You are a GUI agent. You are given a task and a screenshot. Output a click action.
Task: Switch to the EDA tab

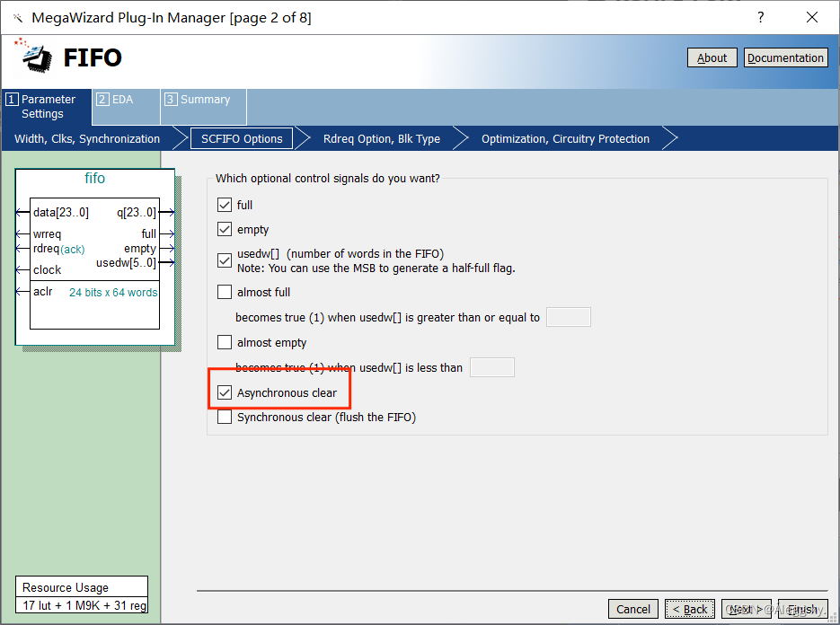click(x=126, y=107)
